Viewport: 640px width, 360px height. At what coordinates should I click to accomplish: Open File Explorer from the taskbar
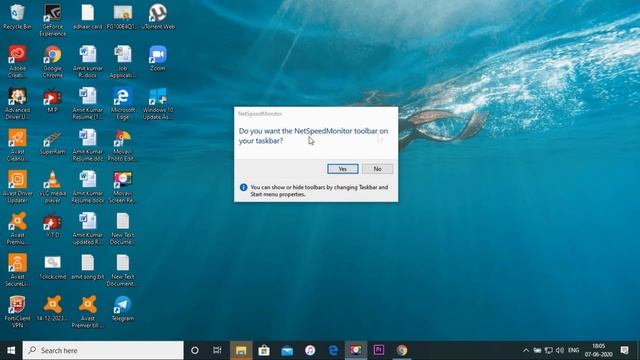241,350
